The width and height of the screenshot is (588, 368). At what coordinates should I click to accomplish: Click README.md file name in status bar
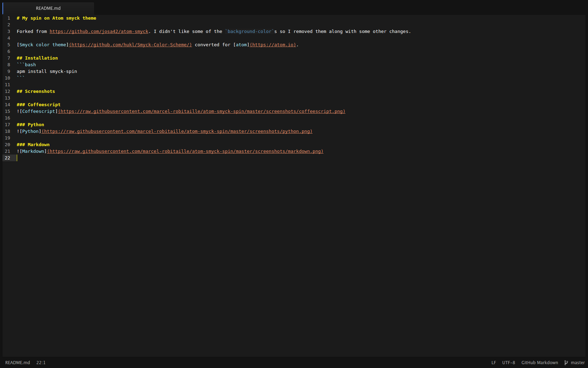17,363
